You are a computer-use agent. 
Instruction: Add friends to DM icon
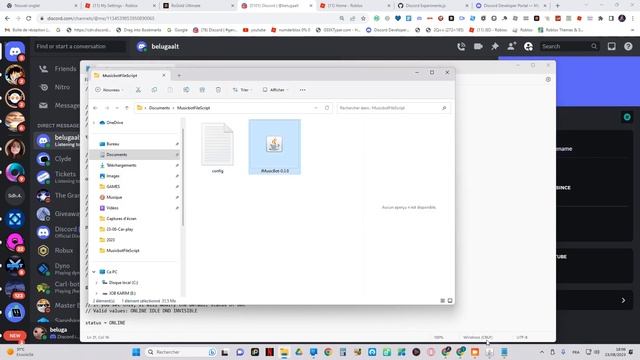[511, 47]
